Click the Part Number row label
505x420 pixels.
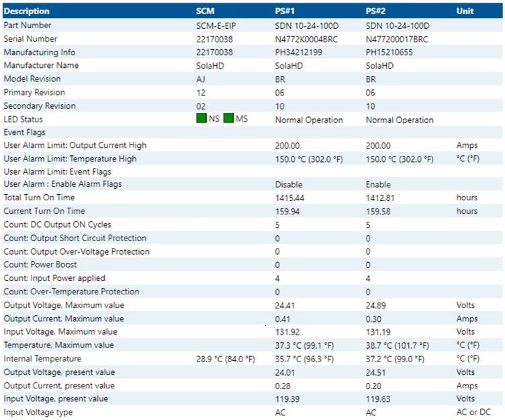click(x=28, y=26)
